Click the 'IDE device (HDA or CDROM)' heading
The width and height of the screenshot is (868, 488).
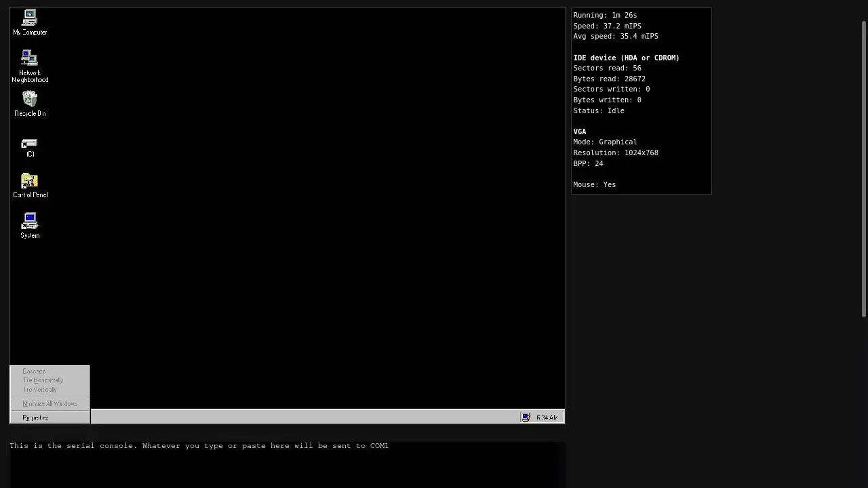click(626, 58)
